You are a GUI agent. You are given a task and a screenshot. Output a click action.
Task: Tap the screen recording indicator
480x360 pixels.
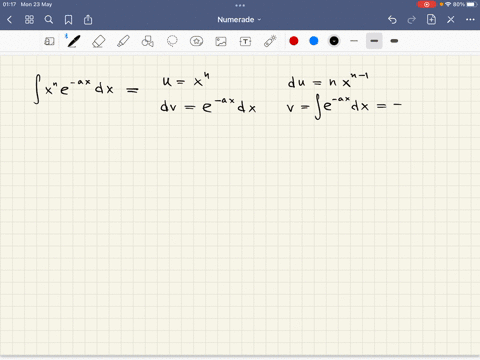[426, 4]
